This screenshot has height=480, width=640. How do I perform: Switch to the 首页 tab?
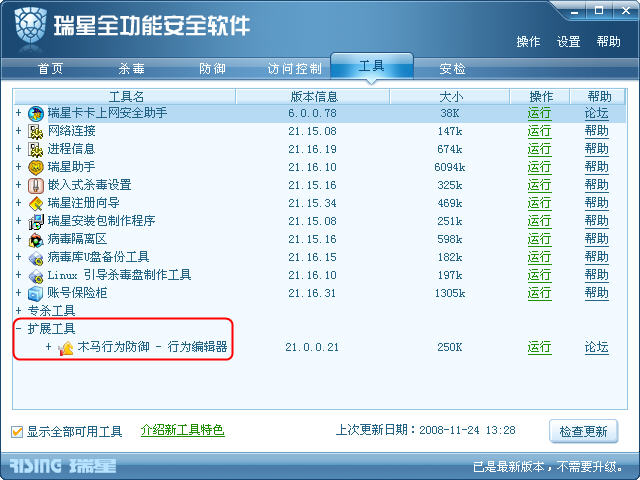[x=51, y=69]
